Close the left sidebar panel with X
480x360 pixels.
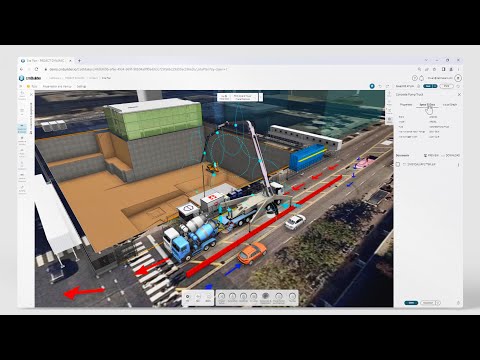[x=32, y=95]
